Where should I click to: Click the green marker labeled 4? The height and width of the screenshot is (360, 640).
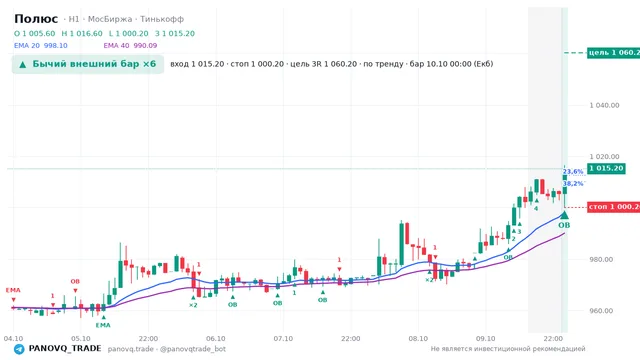pos(536,205)
